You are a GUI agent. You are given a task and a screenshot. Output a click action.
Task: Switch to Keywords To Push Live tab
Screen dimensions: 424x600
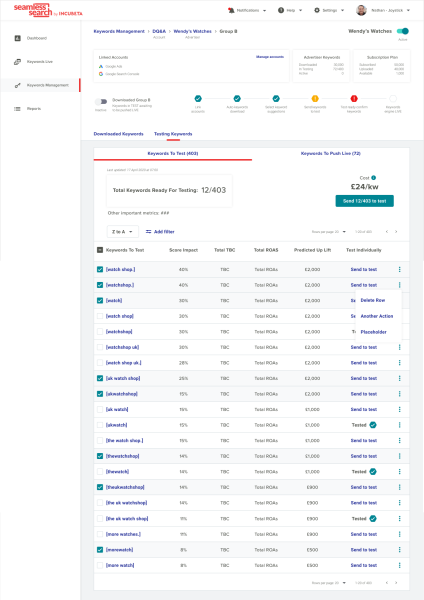331,153
